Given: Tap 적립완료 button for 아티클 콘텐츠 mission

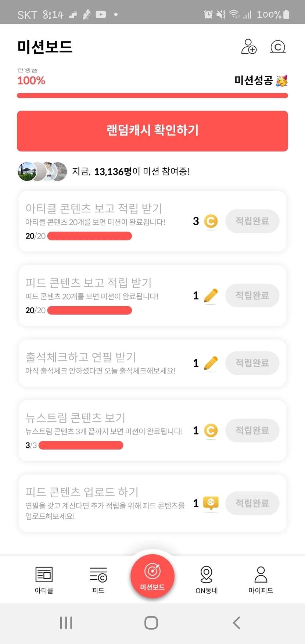Looking at the screenshot, I should pos(252,221).
